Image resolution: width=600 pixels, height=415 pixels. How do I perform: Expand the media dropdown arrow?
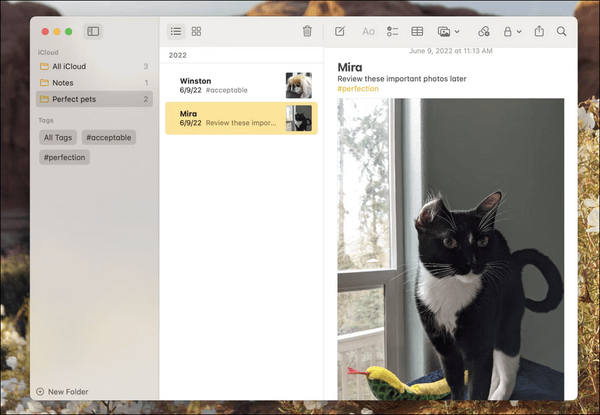[x=457, y=32]
